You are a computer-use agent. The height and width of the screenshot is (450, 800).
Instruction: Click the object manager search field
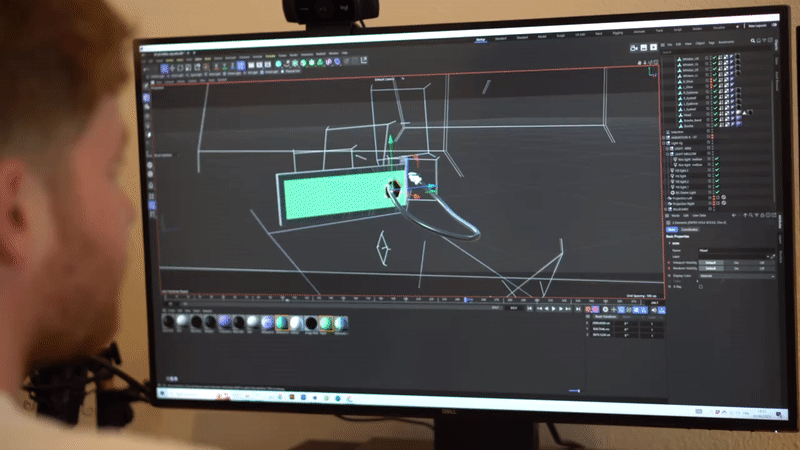[x=717, y=52]
